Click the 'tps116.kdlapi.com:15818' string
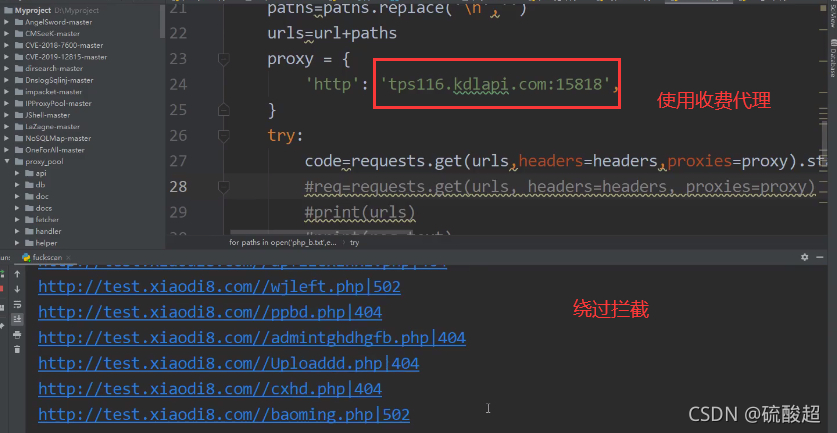This screenshot has width=837, height=433. tap(495, 84)
